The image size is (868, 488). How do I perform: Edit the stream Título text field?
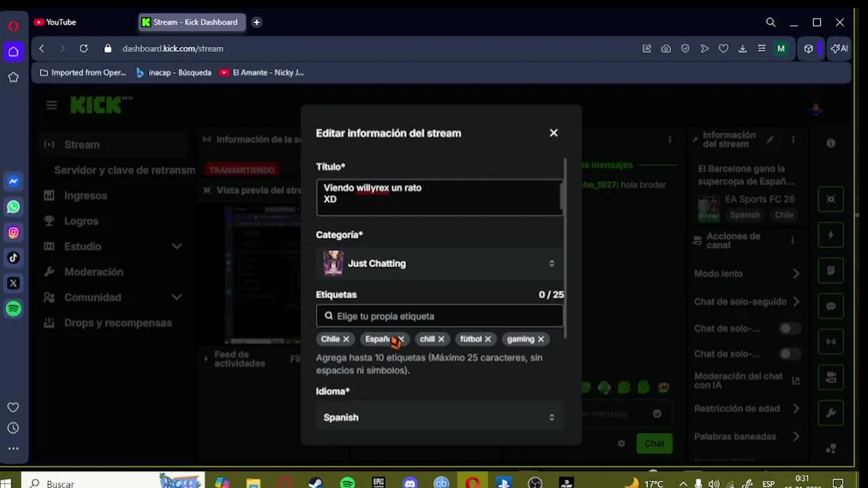[x=439, y=197]
